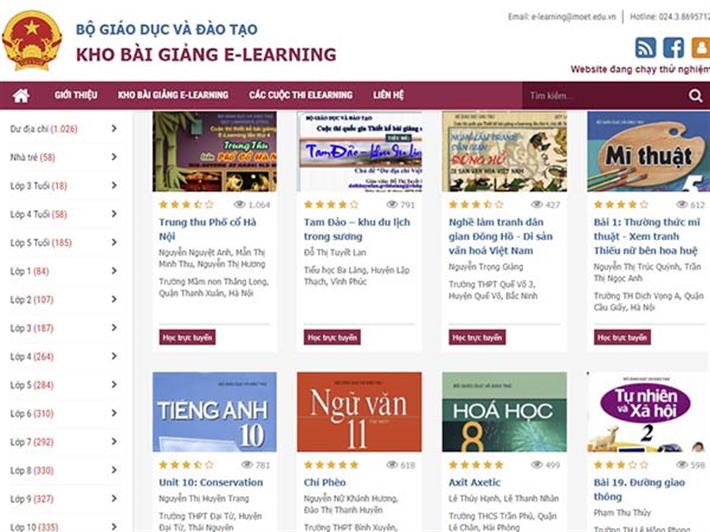
Task: Click the orange user account icon
Action: (x=700, y=48)
